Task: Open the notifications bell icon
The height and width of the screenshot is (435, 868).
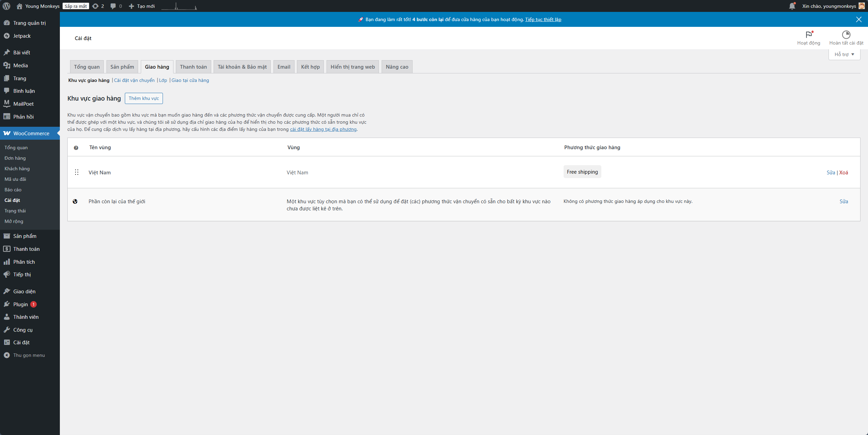Action: pos(792,6)
